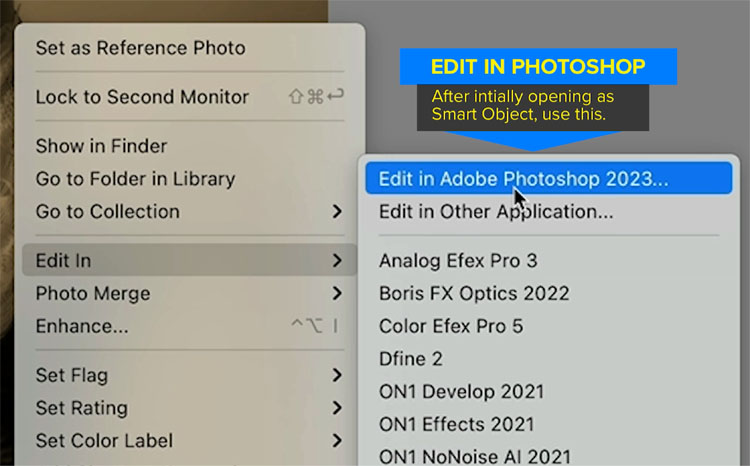This screenshot has width=750, height=466.
Task: Expand the Set Rating submenu chevron
Action: tap(337, 408)
